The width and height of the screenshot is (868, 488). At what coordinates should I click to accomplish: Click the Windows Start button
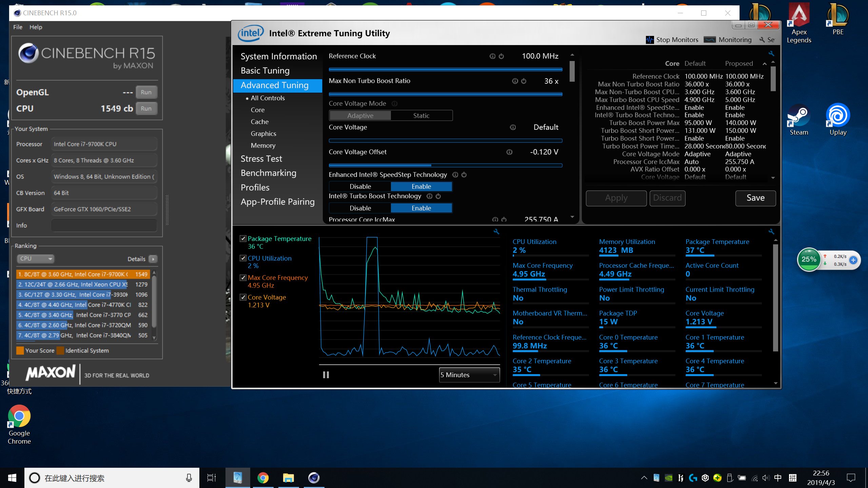[x=12, y=478]
